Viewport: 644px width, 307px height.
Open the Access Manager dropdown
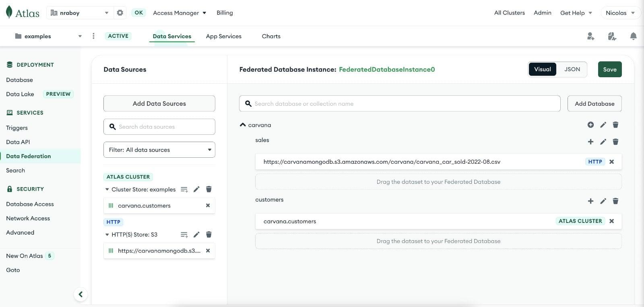(x=180, y=13)
